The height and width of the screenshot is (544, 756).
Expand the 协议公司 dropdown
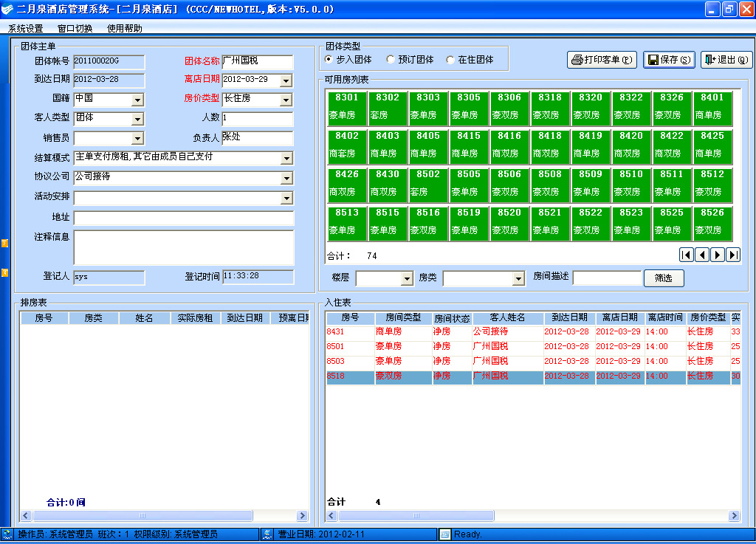click(x=286, y=179)
